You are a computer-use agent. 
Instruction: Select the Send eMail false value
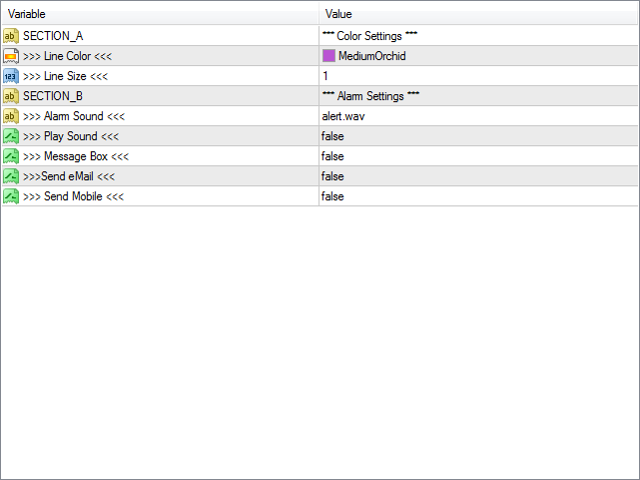(x=333, y=176)
